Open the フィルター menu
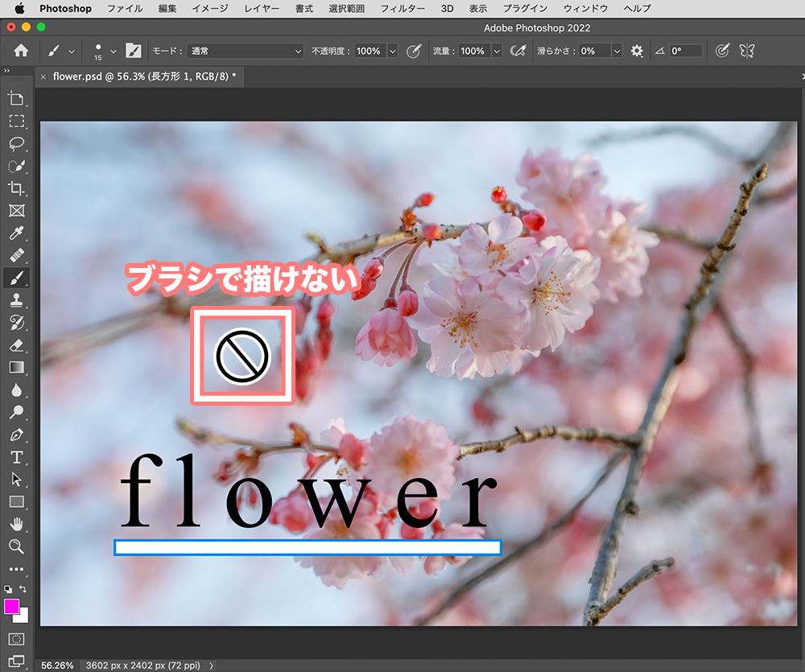The width and height of the screenshot is (805, 672). tap(402, 8)
